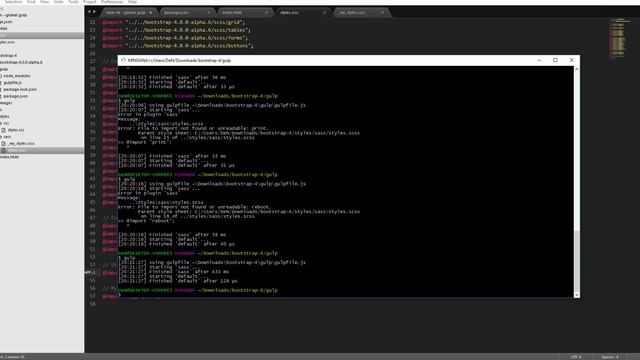
Task: Open the Find menu
Action: pos(31,2)
